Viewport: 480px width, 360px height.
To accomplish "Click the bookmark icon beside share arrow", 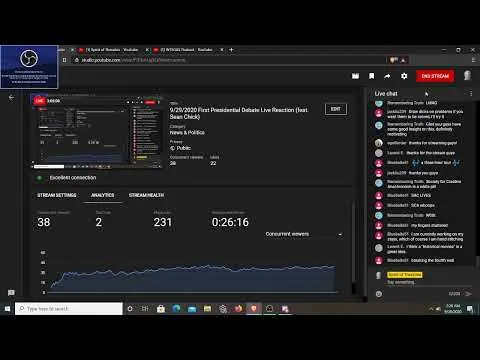I will tap(372, 76).
